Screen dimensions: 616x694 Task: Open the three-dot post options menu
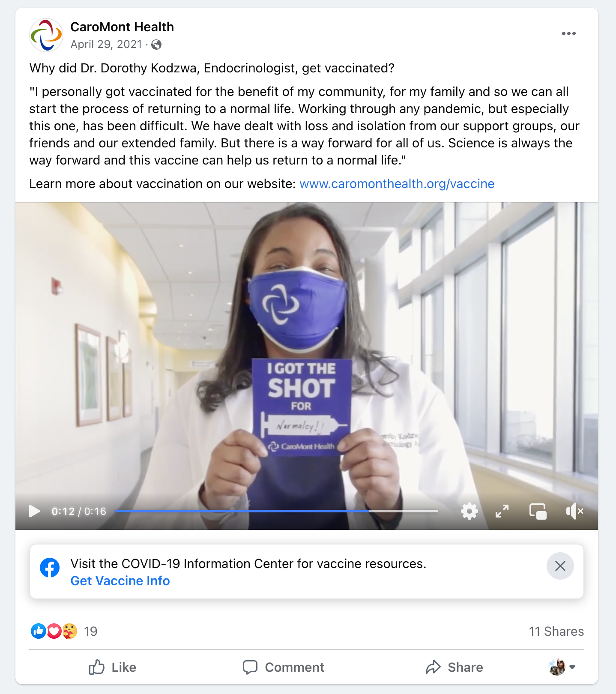click(568, 33)
